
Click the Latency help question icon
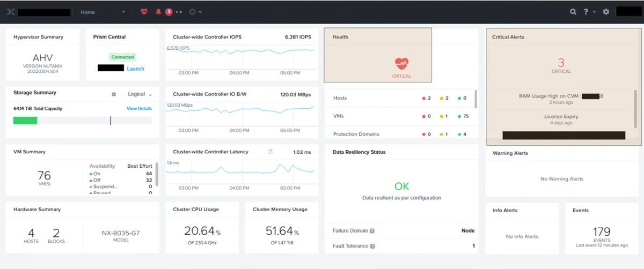point(270,152)
